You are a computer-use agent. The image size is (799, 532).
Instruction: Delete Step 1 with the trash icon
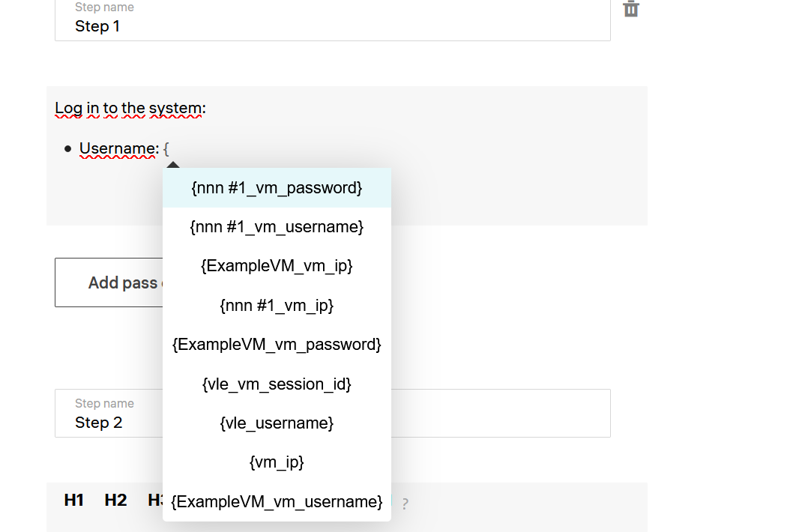pos(631,9)
